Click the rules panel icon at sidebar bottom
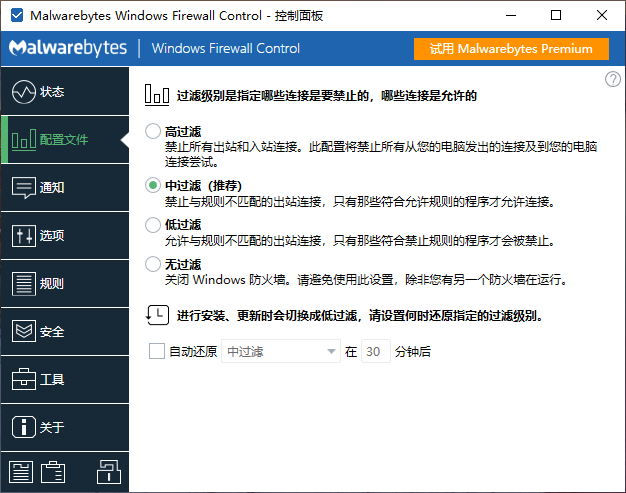This screenshot has height=493, width=626. [21, 472]
